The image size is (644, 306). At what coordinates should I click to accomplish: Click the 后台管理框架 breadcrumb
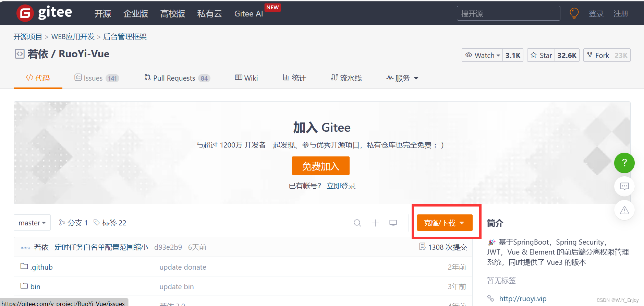pos(125,37)
